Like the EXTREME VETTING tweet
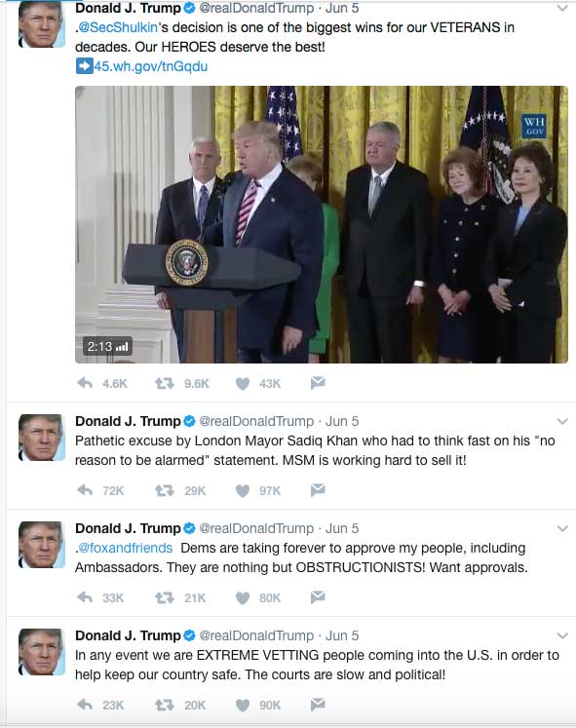This screenshot has height=728, width=576. tap(243, 706)
